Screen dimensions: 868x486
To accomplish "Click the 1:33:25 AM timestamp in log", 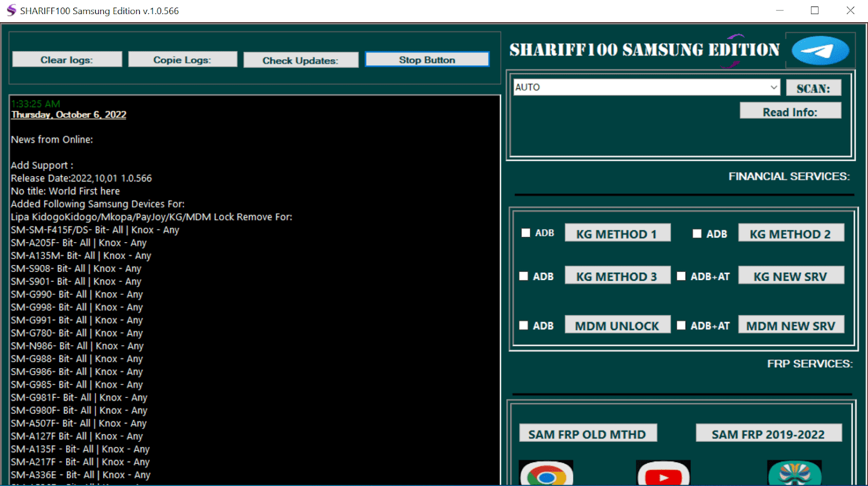I will 36,103.
